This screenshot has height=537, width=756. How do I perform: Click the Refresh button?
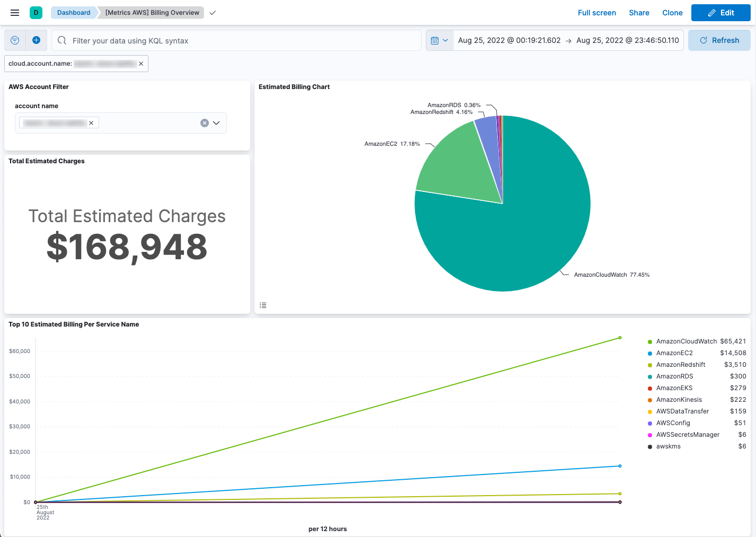coord(719,40)
